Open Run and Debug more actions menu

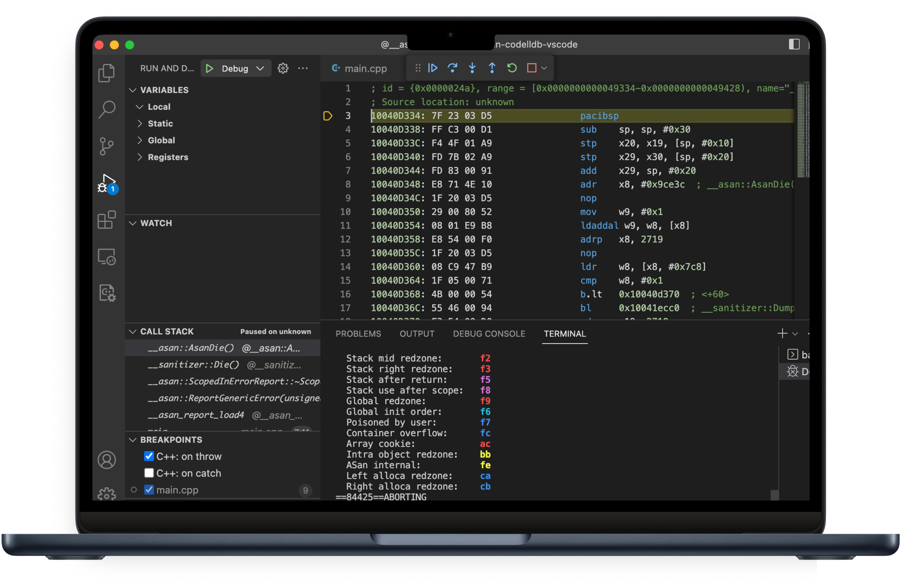pos(303,68)
